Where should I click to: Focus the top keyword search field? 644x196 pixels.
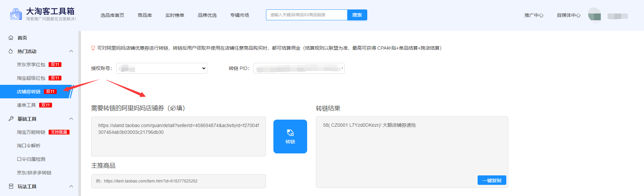click(306, 15)
